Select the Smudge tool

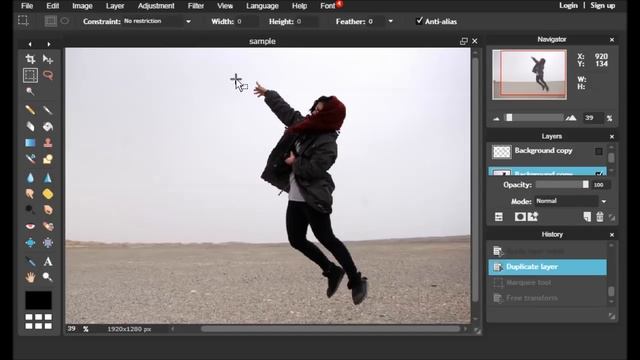[30, 193]
